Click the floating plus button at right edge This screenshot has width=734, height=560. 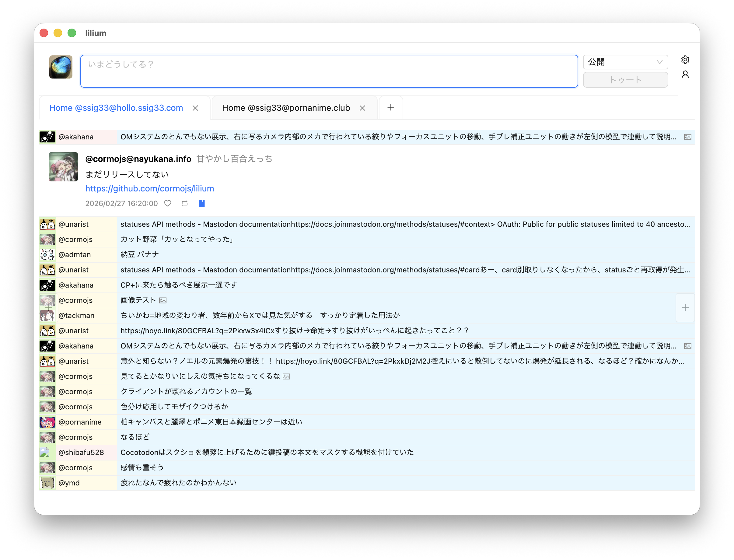pyautogui.click(x=685, y=308)
